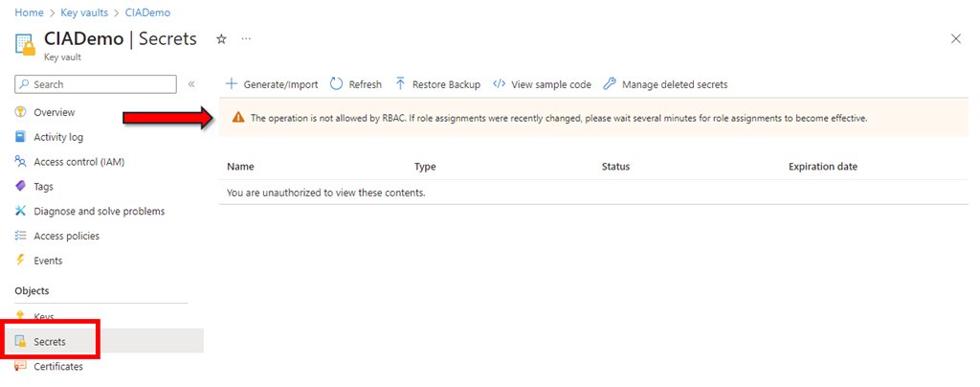The width and height of the screenshot is (980, 387).
Task: Open Manage deleted secrets
Action: tap(665, 84)
